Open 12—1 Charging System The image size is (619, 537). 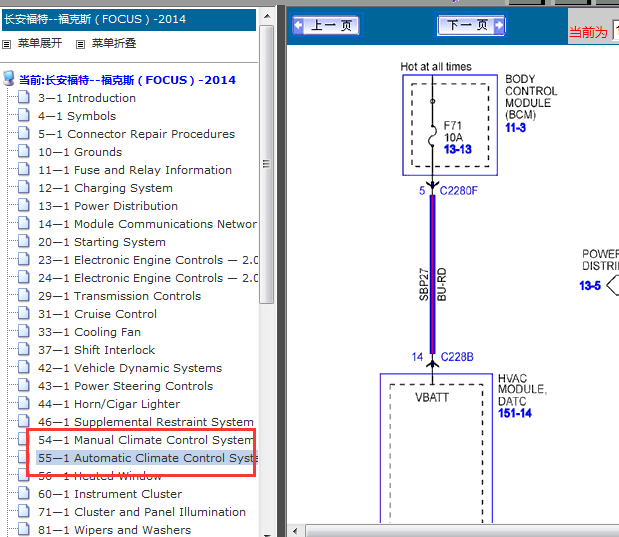pyautogui.click(x=105, y=188)
